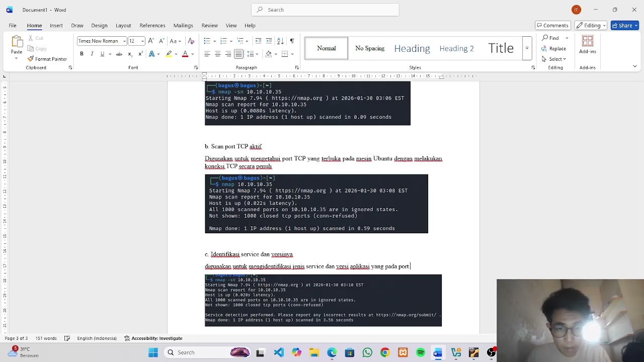Open Accessibility: Investigate in status bar
Viewport: 644px width, 362px height.
153,338
